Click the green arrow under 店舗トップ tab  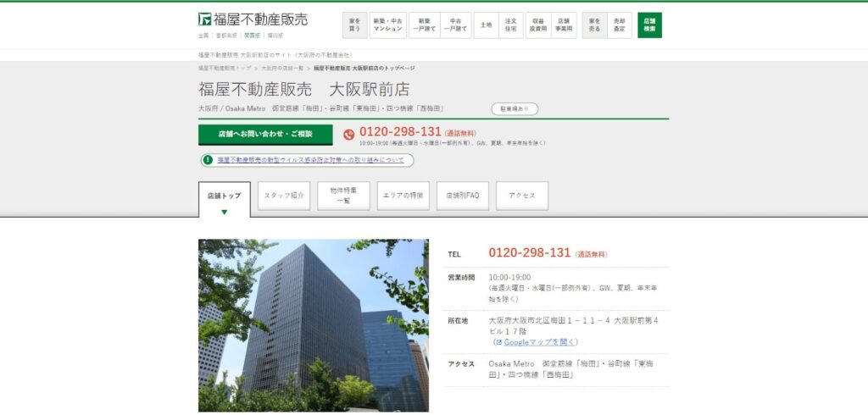coord(224,212)
